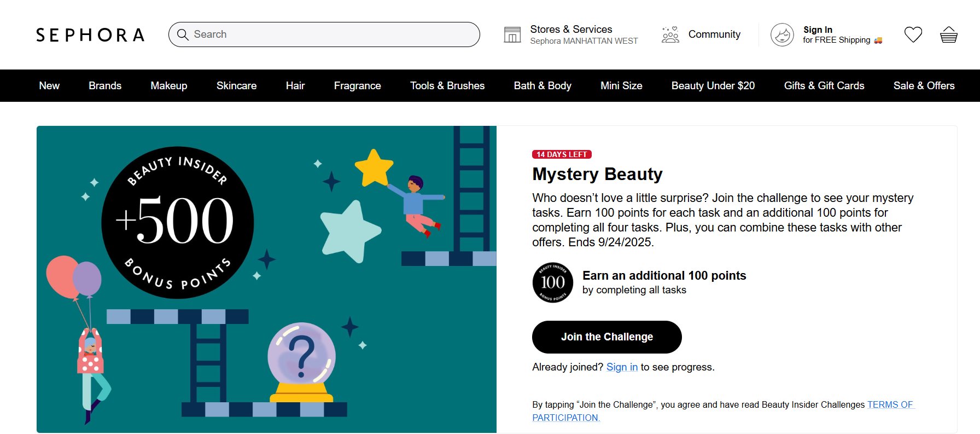980x434 pixels.
Task: Click the search magnifier icon
Action: point(183,34)
